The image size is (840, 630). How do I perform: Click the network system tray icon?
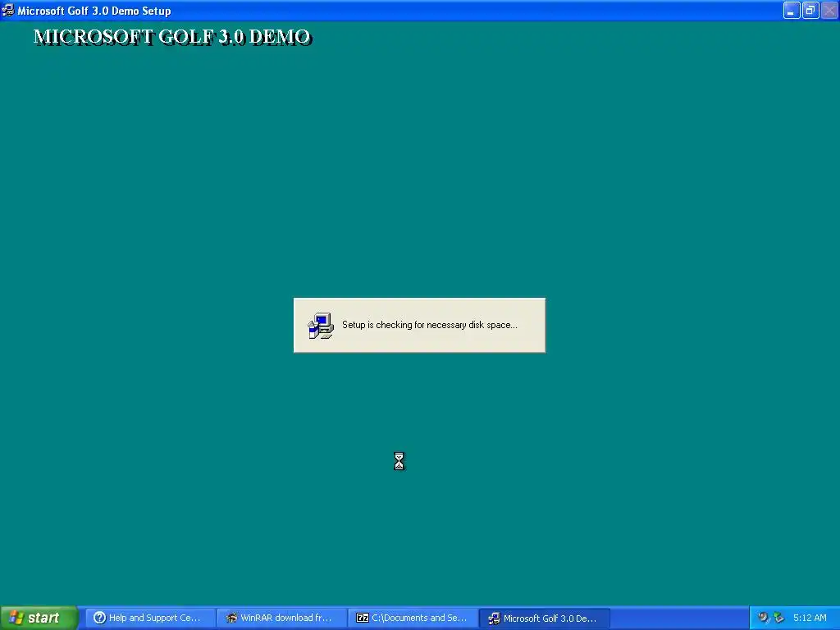pos(779,618)
